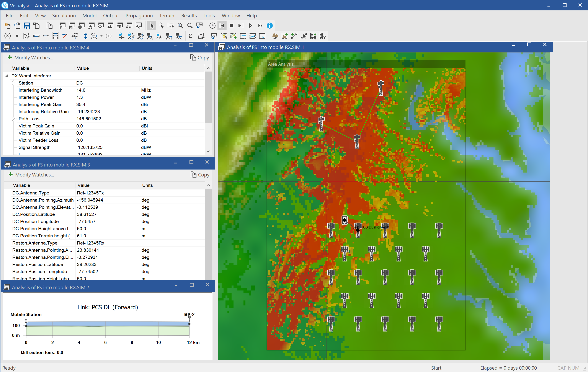Select the Signal Strength value -126.135725
The image size is (588, 372).
pyautogui.click(x=89, y=147)
